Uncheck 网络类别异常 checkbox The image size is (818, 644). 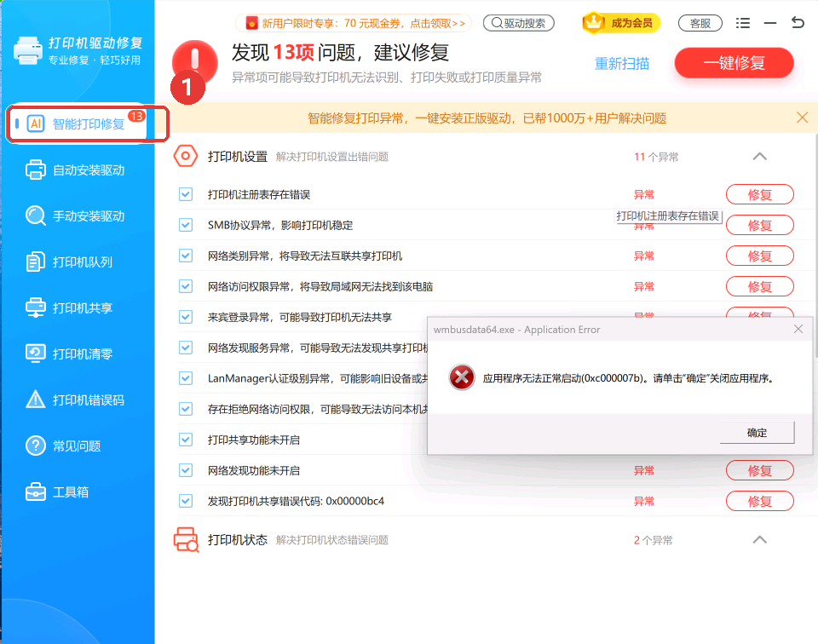[x=186, y=256]
